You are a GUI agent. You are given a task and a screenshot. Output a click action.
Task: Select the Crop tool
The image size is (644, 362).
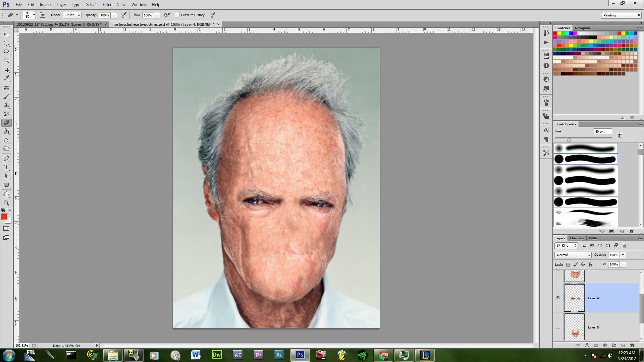pos(6,69)
